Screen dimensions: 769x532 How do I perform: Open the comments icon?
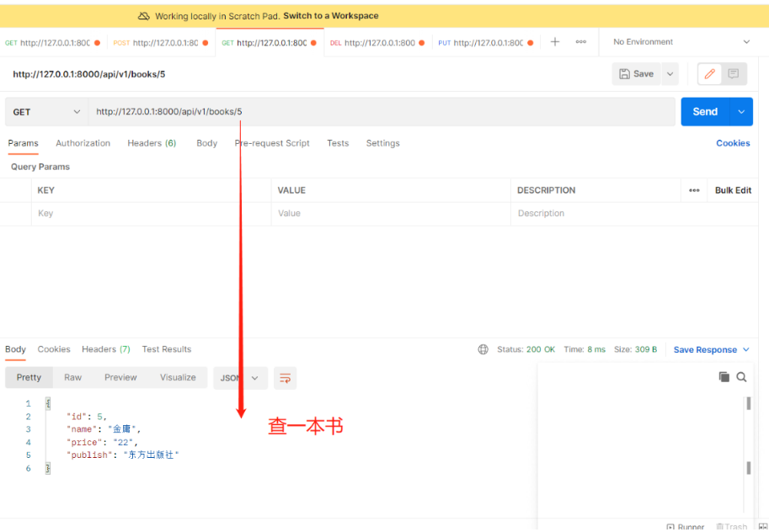click(x=733, y=74)
